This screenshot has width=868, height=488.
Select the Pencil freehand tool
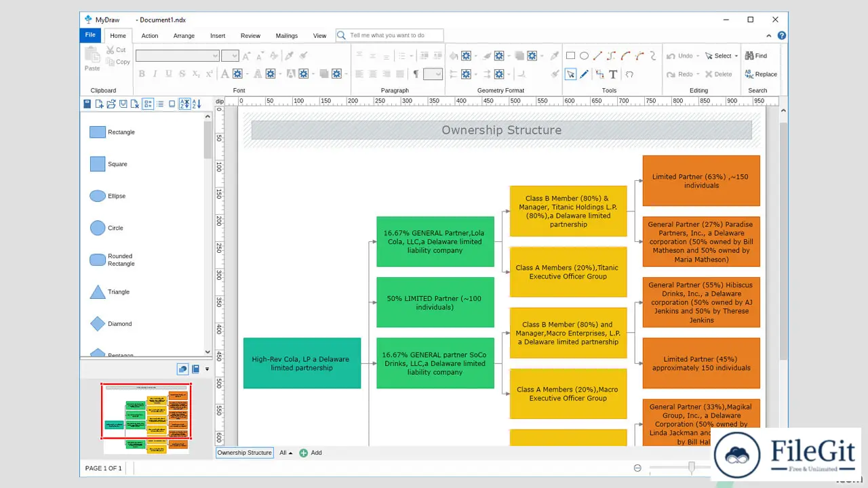584,75
